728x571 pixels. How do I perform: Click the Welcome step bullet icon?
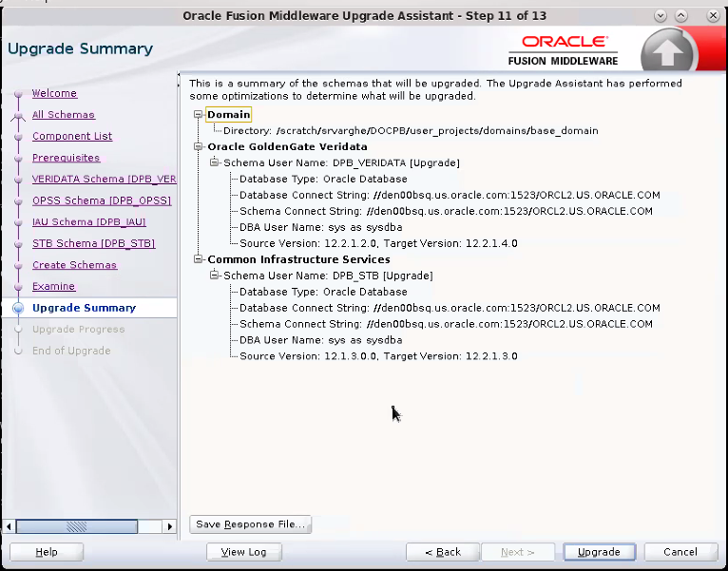[x=19, y=94]
